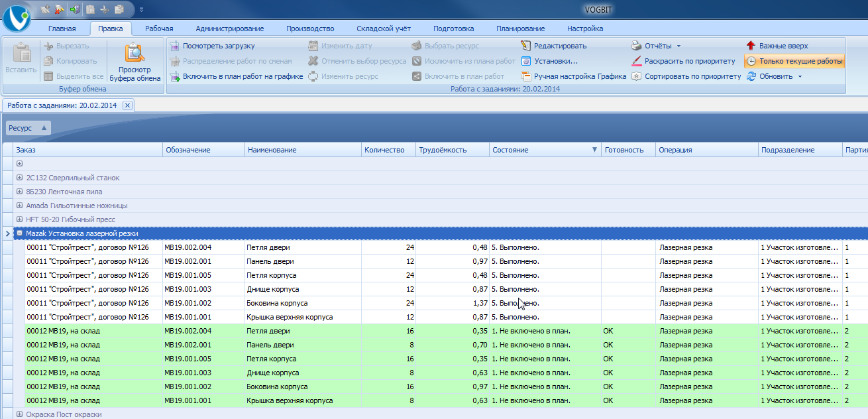Click the green-arrow door icon in quick access toolbar
The width and height of the screenshot is (868, 419).
point(74,9)
